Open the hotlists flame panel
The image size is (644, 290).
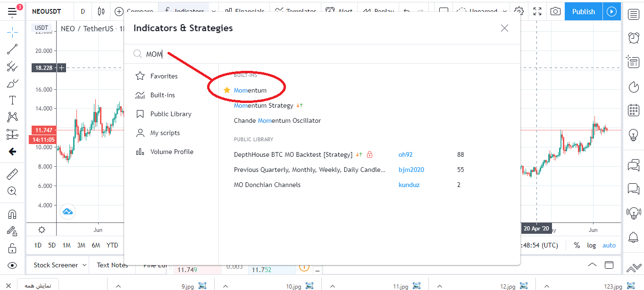pyautogui.click(x=633, y=87)
